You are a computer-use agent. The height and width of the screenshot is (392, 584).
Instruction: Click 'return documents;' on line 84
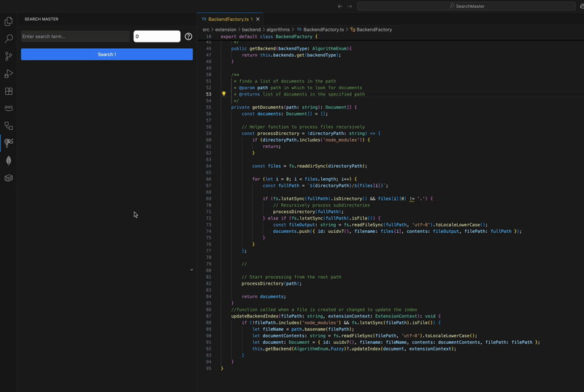[264, 296]
